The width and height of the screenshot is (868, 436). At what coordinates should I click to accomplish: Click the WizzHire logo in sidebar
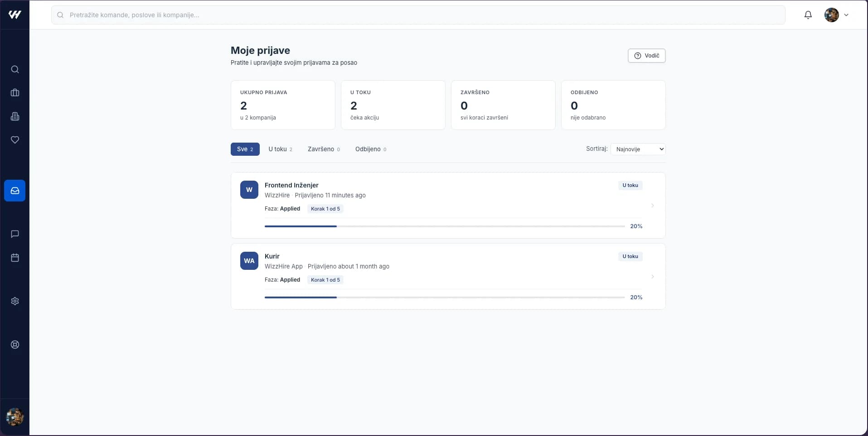click(x=15, y=14)
